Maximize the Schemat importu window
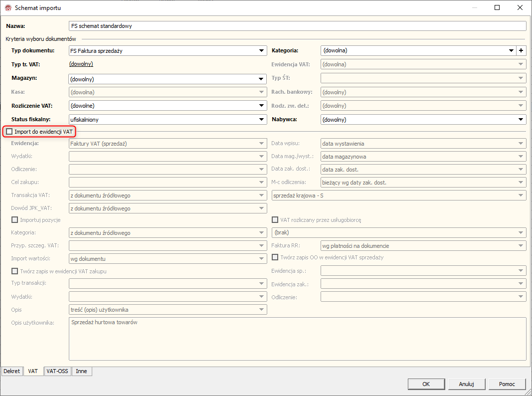The image size is (532, 396). [x=497, y=8]
